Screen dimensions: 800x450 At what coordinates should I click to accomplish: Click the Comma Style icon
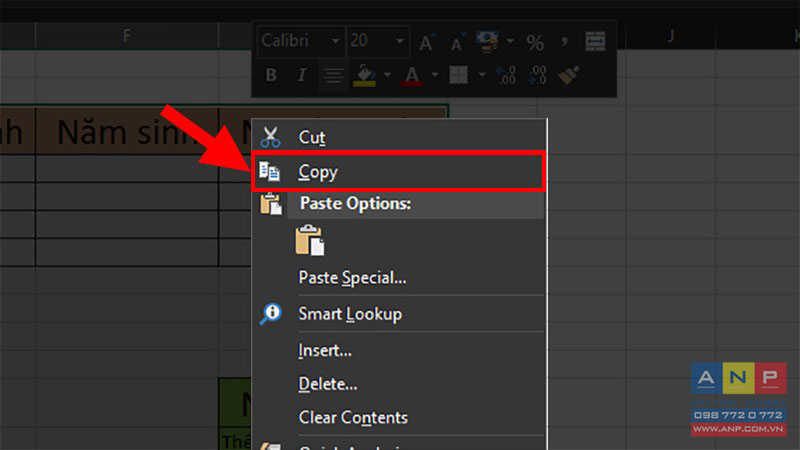564,41
